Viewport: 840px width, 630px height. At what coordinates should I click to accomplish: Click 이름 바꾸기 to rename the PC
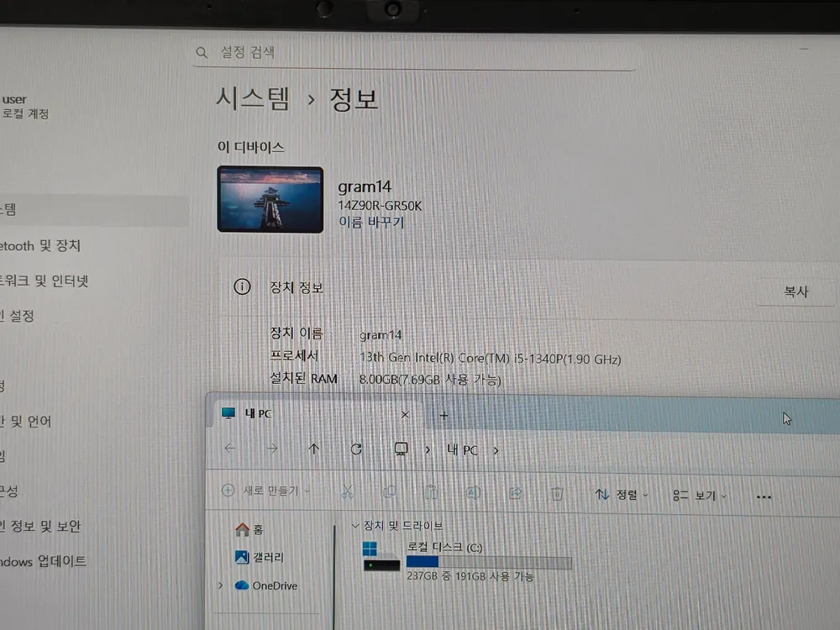tap(371, 223)
